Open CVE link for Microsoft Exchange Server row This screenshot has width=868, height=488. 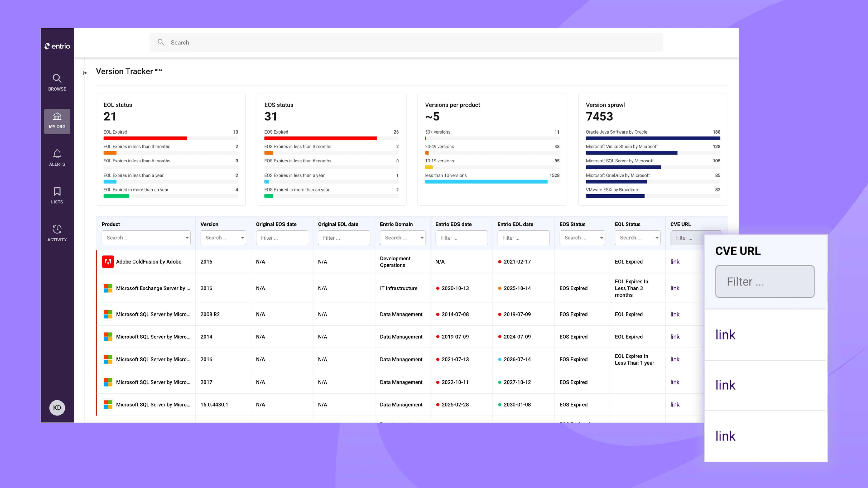[675, 288]
